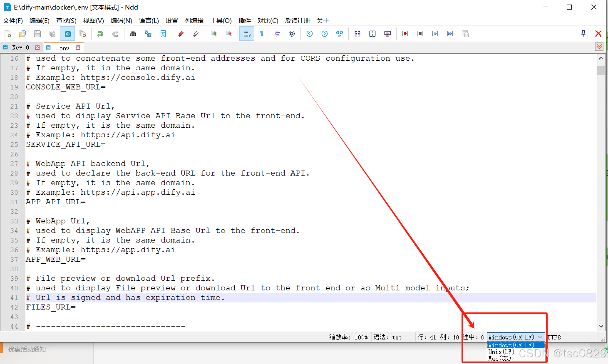Open the line-ending format dropdown
Screen dimensions: 608x364
[x=541, y=337]
